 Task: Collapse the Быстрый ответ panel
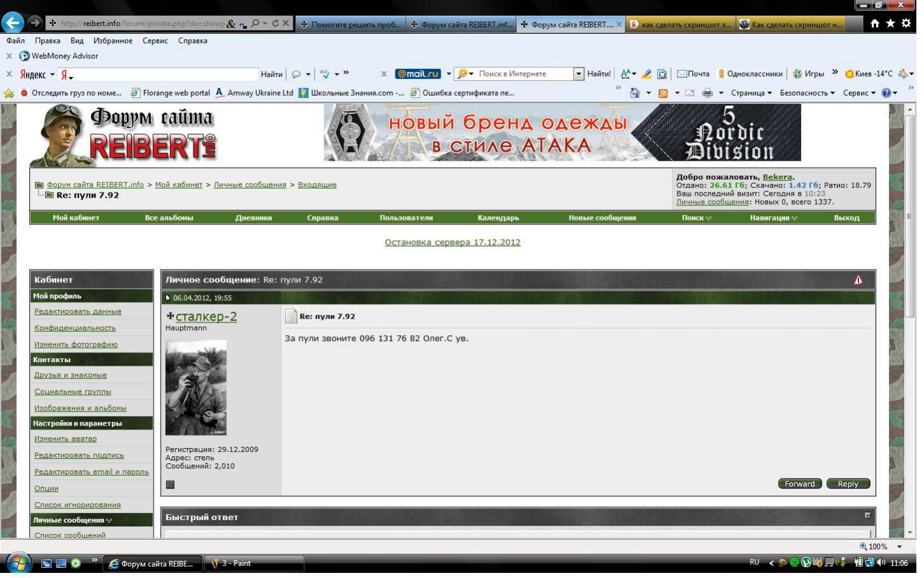pos(867,516)
